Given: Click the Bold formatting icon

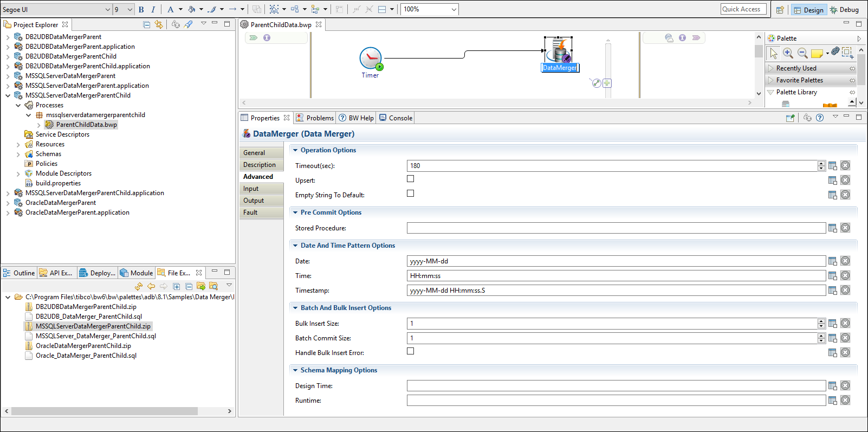Looking at the screenshot, I should [141, 9].
